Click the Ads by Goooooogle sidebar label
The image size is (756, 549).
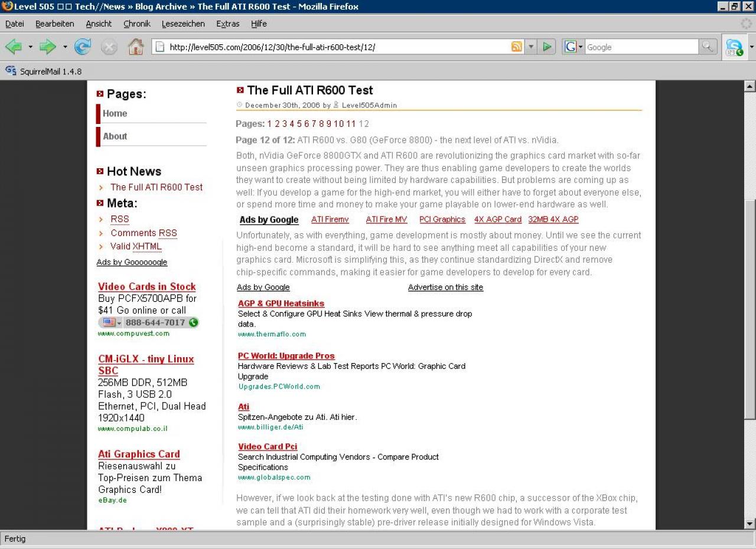click(132, 262)
